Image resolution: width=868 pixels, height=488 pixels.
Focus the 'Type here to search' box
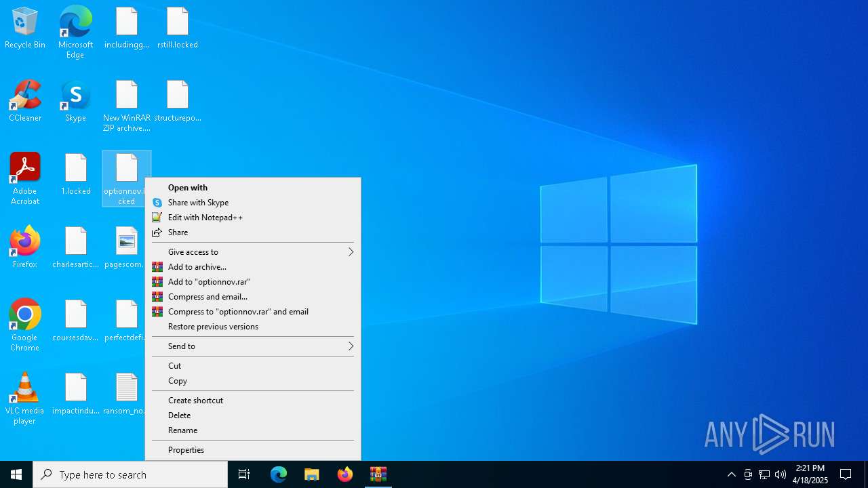[x=130, y=474]
